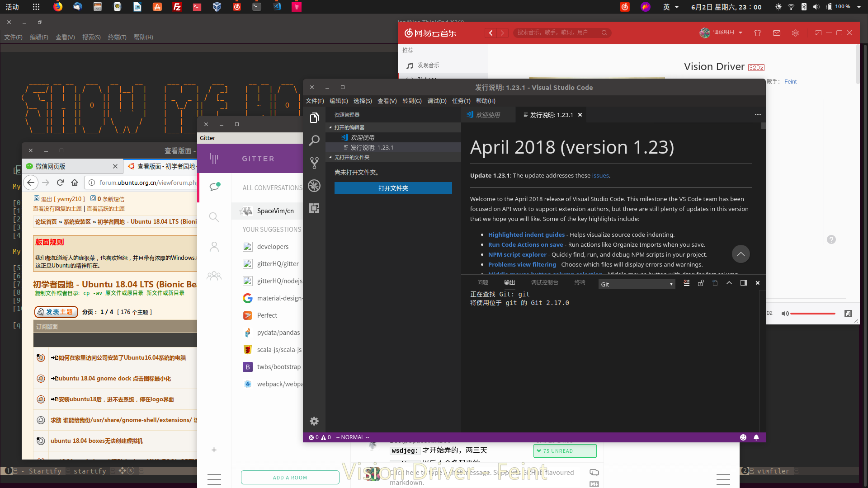Reload the page in Firefox
This screenshot has width=868, height=488.
point(60,183)
